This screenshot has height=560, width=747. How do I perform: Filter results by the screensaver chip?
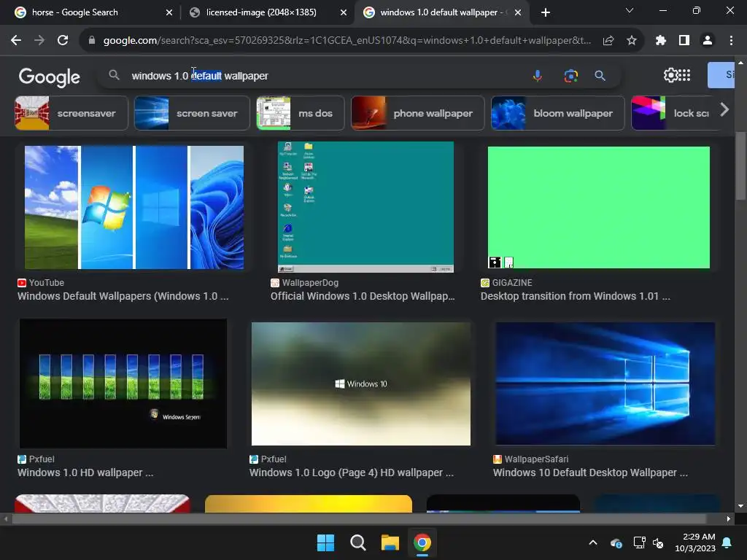point(71,113)
